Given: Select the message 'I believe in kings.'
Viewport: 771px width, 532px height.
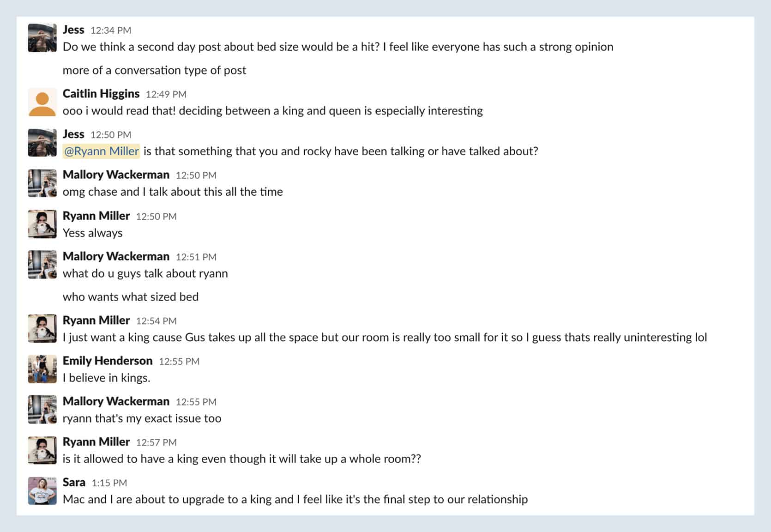Looking at the screenshot, I should point(107,378).
